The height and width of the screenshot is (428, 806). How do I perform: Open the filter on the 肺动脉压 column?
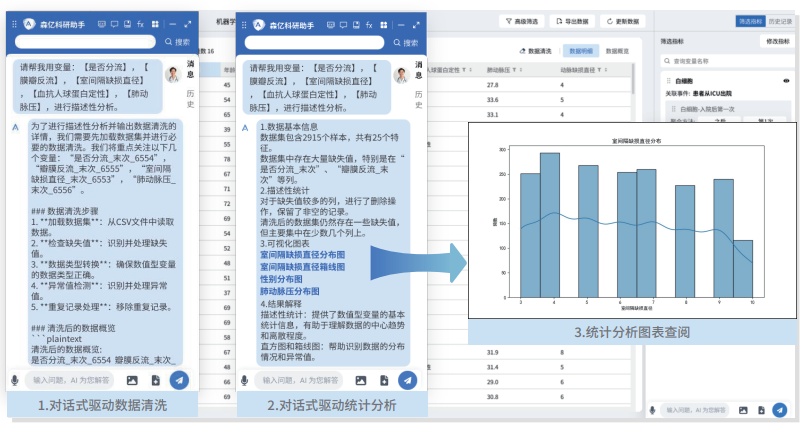[514, 69]
